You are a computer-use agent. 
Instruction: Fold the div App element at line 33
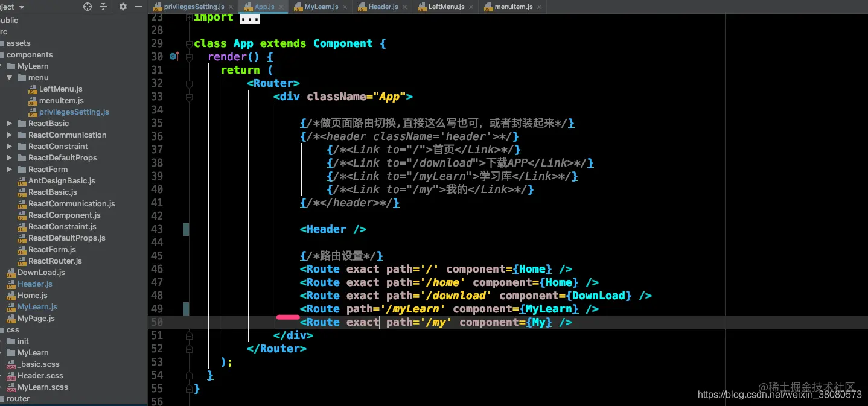(190, 97)
